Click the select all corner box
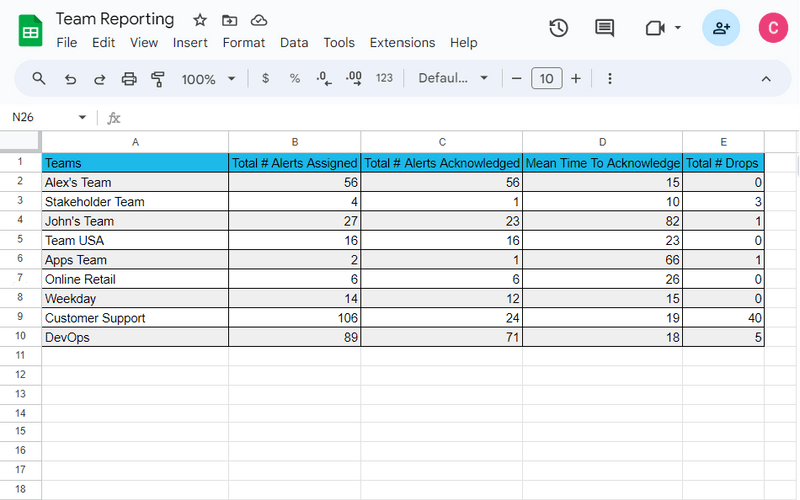Viewport: 800px width, 500px height. point(20,141)
